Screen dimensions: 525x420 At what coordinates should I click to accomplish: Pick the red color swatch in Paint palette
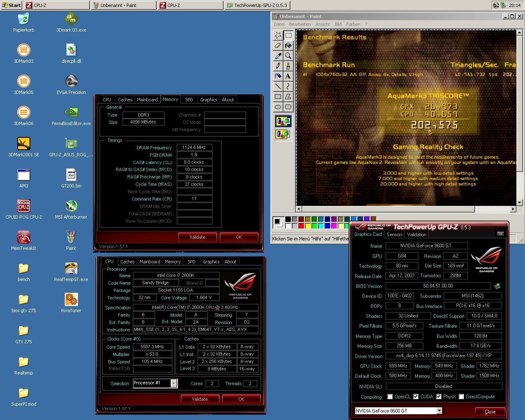tap(301, 226)
